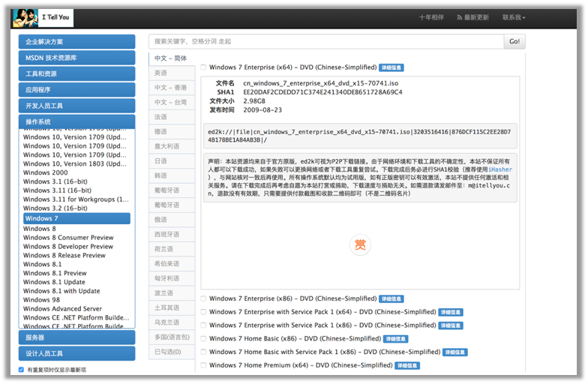Select Windows 2000 in the OS list
Screen dimensions: 588x384
click(45, 172)
